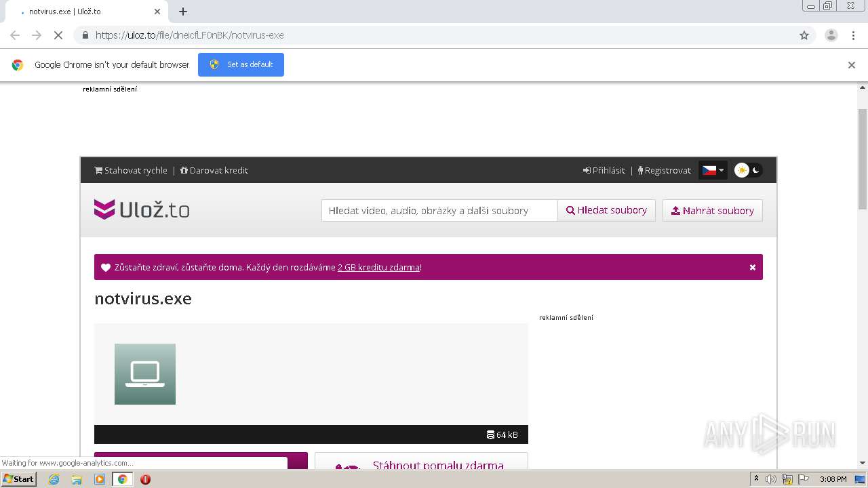Click the laptop file thumbnail
Viewport: 868px width, 488px height.
pos(145,374)
